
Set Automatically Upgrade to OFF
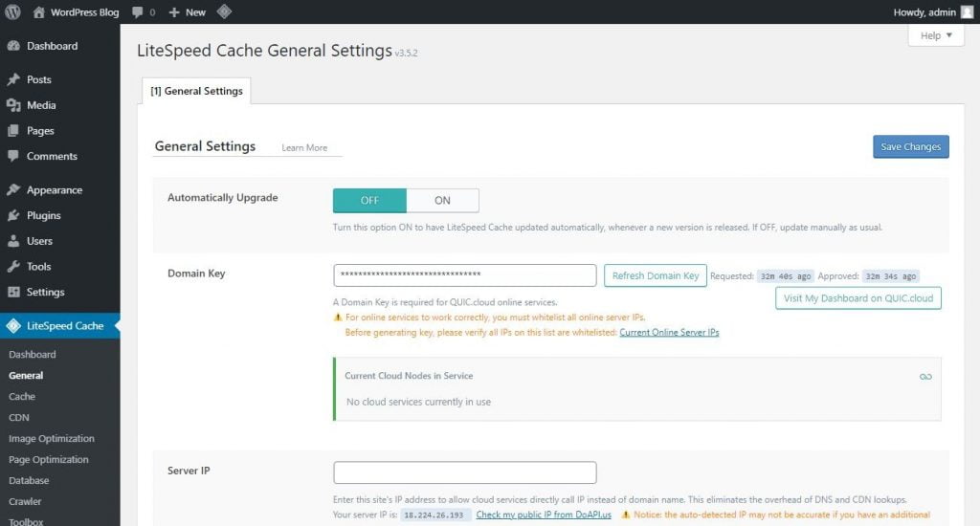(369, 201)
